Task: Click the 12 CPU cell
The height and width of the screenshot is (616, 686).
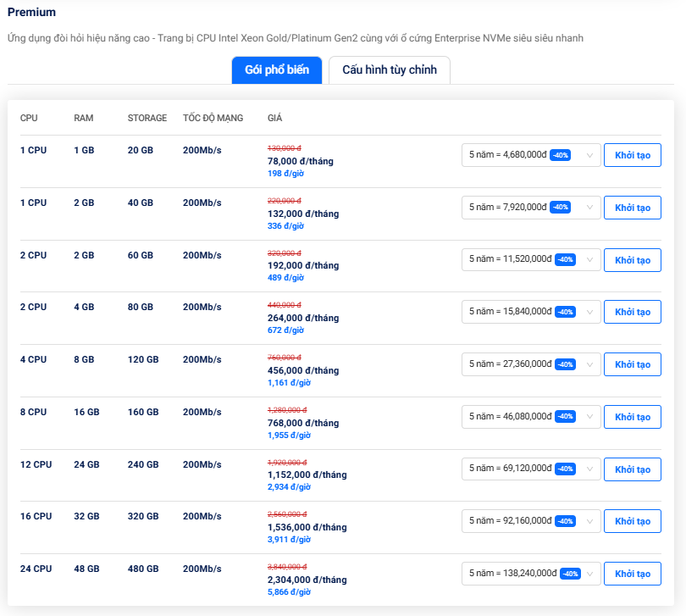Action: click(36, 464)
